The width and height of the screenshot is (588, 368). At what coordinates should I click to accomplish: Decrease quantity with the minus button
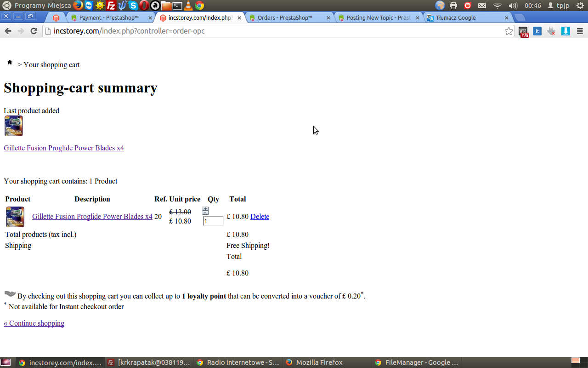pyautogui.click(x=205, y=213)
